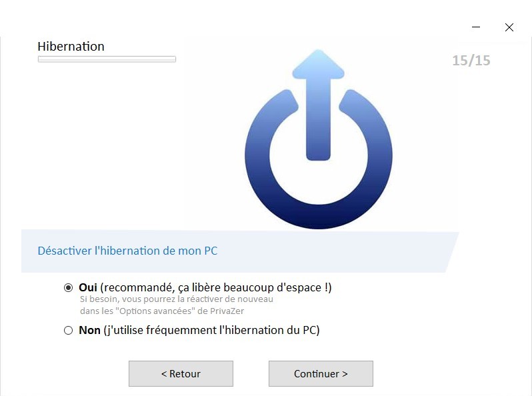Minimize the PrivaZer window
The width and height of the screenshot is (532, 396).
tap(476, 27)
